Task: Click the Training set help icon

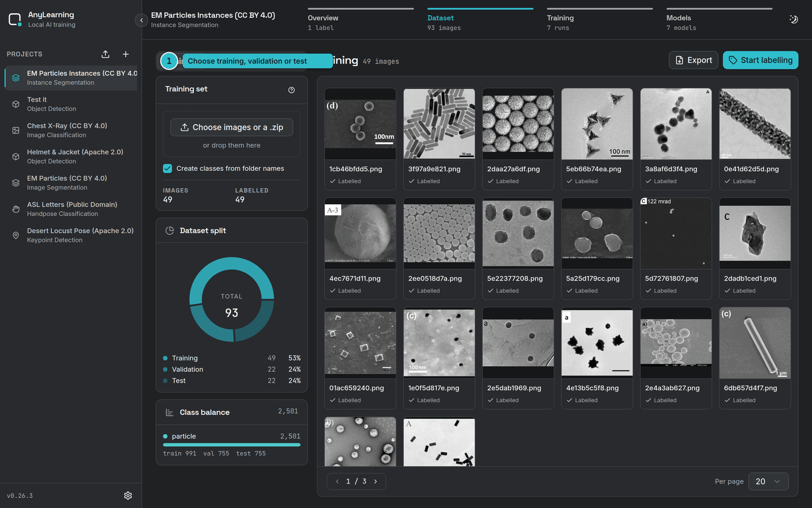Action: coord(291,90)
